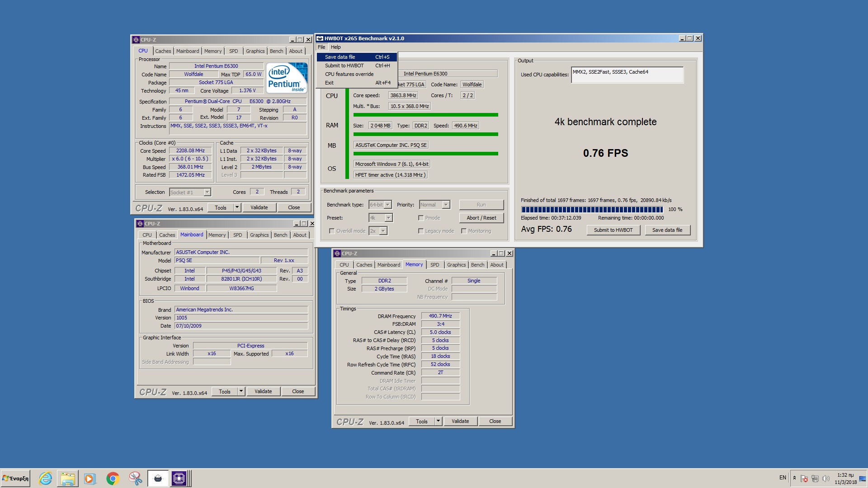Open Graphics tab in CPU-Z Mainboard window
The height and width of the screenshot is (488, 868).
259,235
